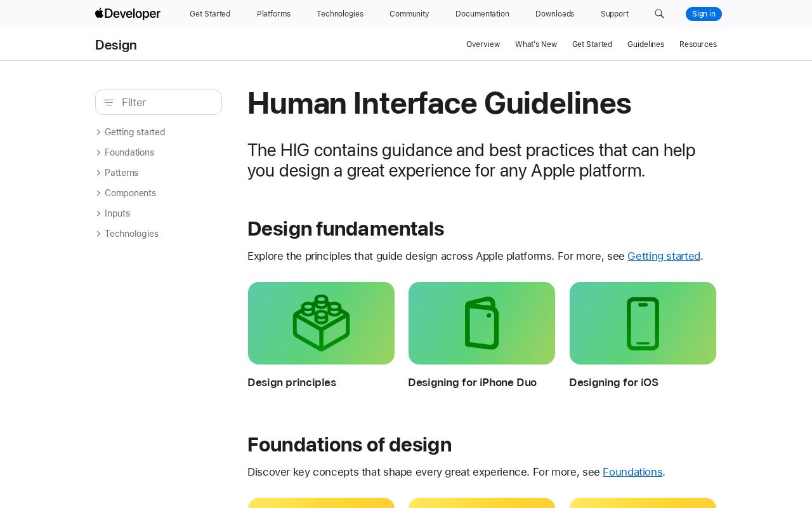Expand the Technologies sidebar chevron
The height and width of the screenshot is (508, 812).
(x=98, y=234)
